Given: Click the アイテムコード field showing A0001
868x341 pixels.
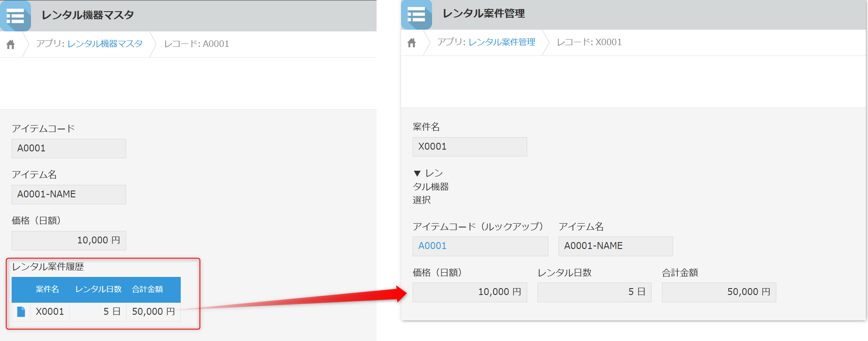Looking at the screenshot, I should [69, 148].
